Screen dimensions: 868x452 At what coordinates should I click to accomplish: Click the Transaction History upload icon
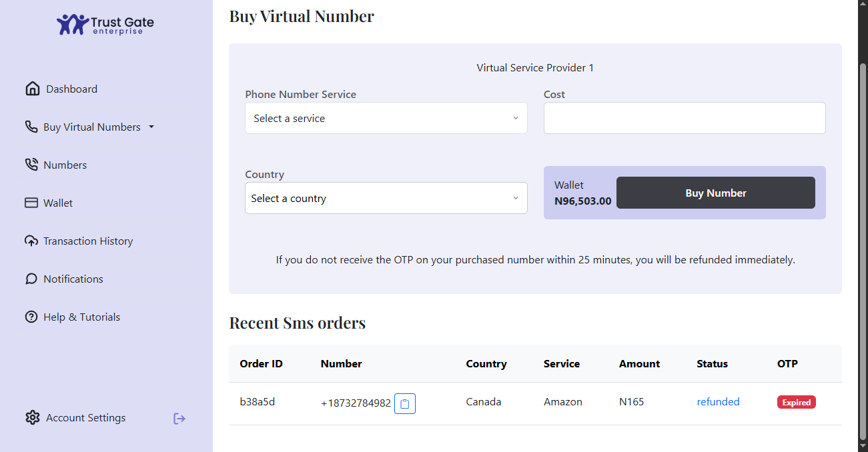click(31, 241)
